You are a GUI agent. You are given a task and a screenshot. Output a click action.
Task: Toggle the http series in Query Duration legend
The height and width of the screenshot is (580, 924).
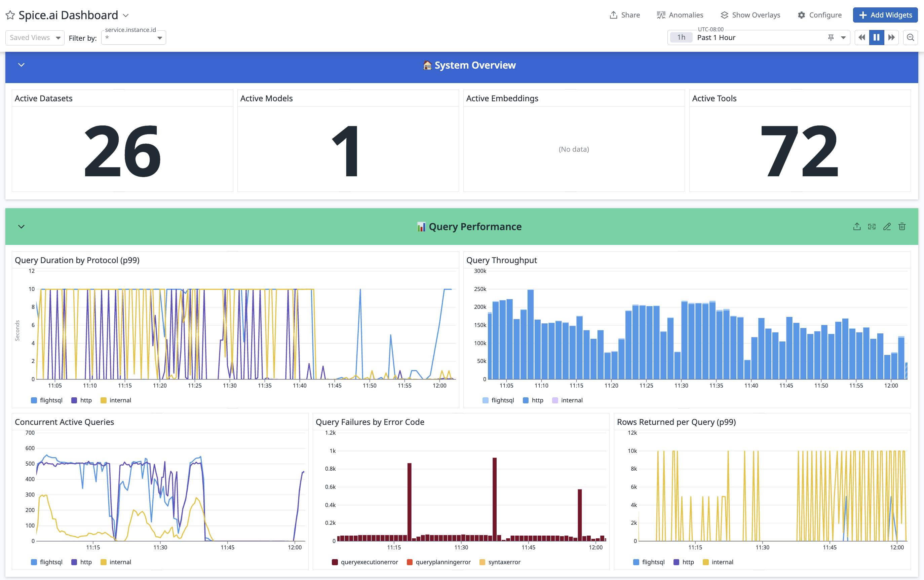click(85, 400)
